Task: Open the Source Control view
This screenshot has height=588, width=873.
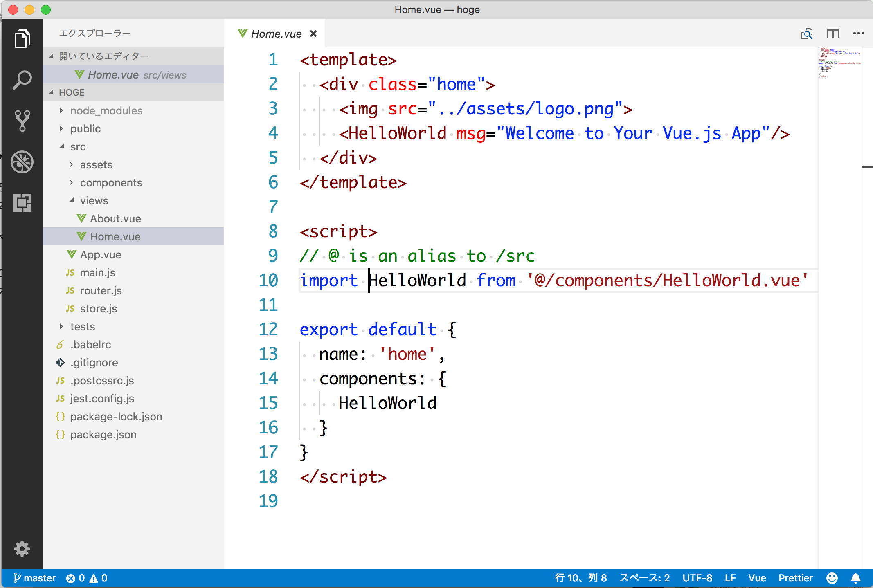Action: [22, 121]
